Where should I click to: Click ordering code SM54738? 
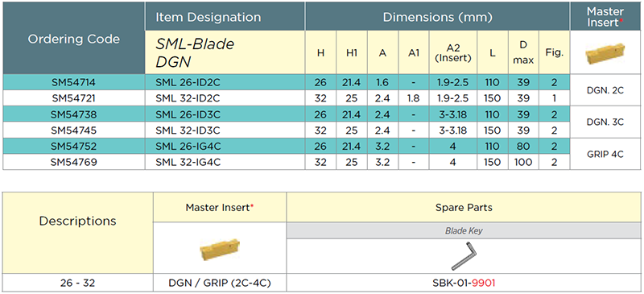(x=73, y=114)
